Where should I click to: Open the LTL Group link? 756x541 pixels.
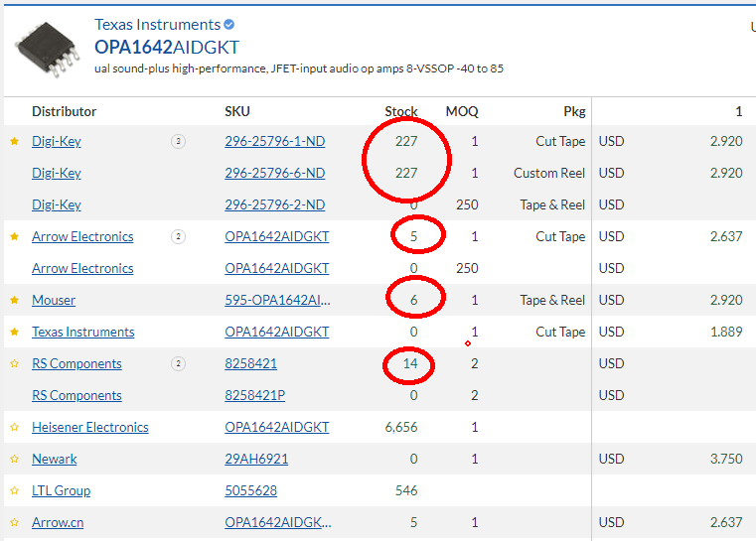tap(61, 491)
